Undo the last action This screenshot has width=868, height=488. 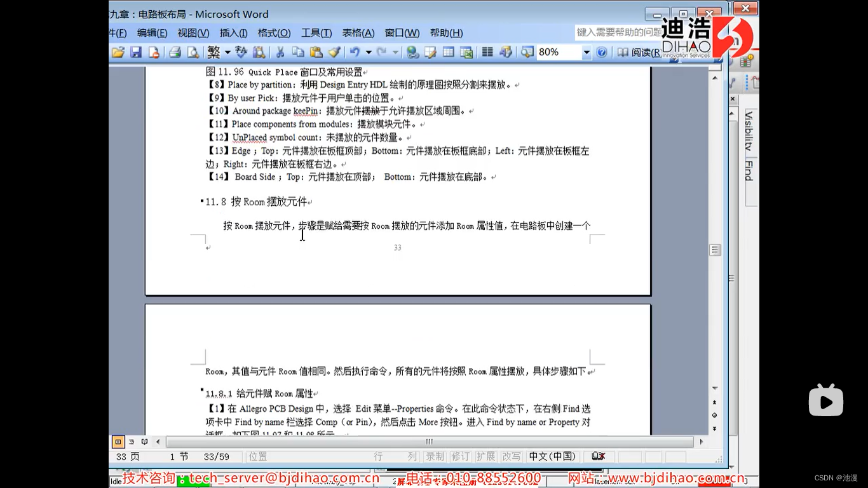tap(355, 52)
